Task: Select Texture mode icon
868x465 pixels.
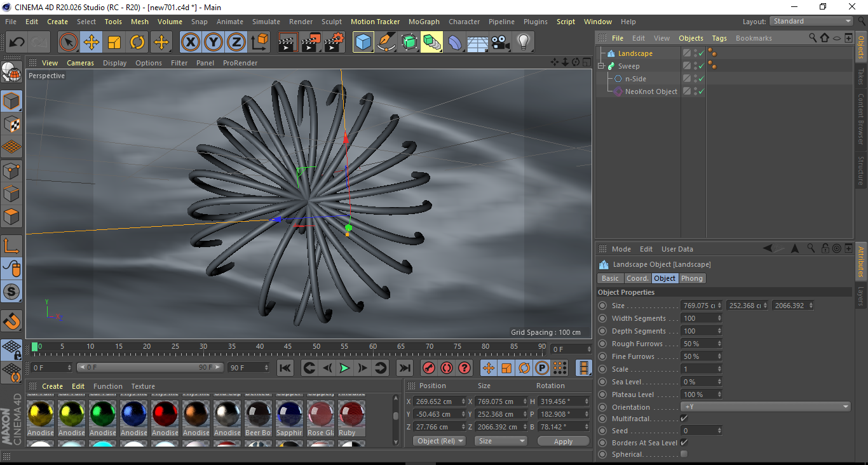Action: (x=11, y=125)
